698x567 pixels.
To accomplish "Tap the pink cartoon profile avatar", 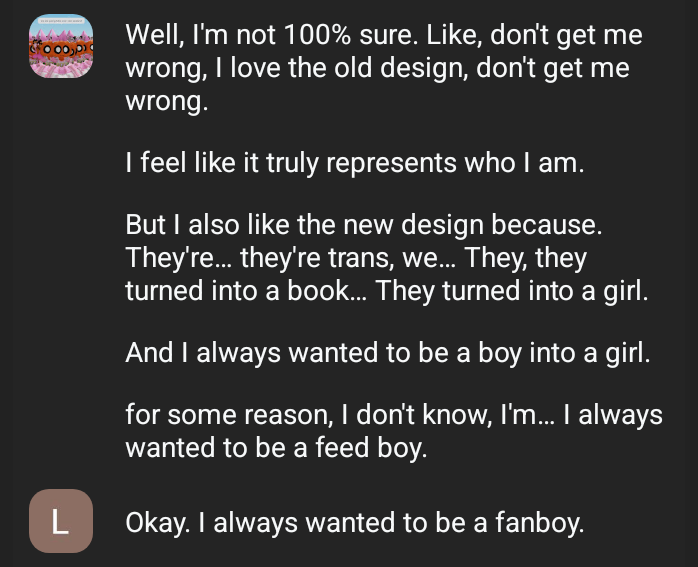I will click(60, 48).
